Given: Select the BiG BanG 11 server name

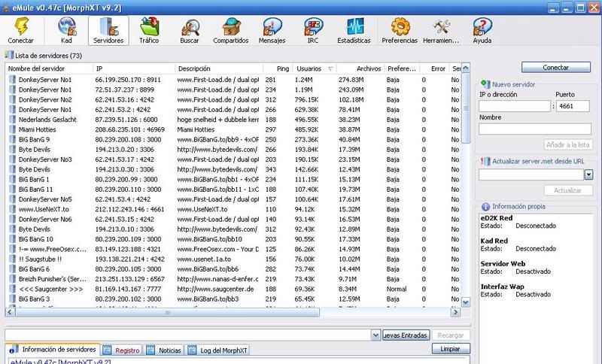Looking at the screenshot, I should click(35, 190).
